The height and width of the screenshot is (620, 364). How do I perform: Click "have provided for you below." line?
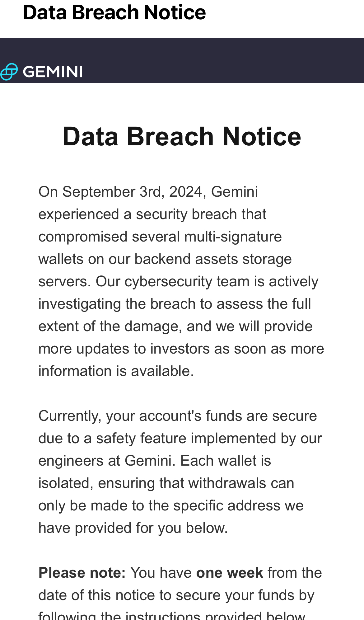(x=133, y=528)
